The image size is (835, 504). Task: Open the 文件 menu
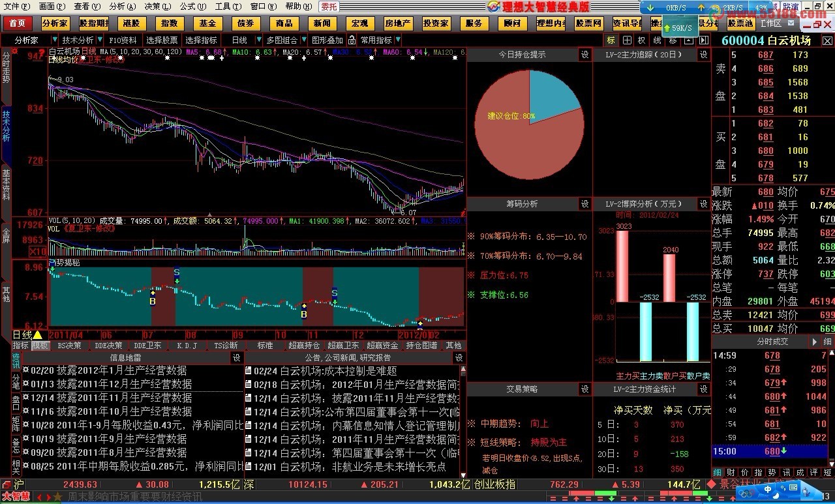(16, 7)
